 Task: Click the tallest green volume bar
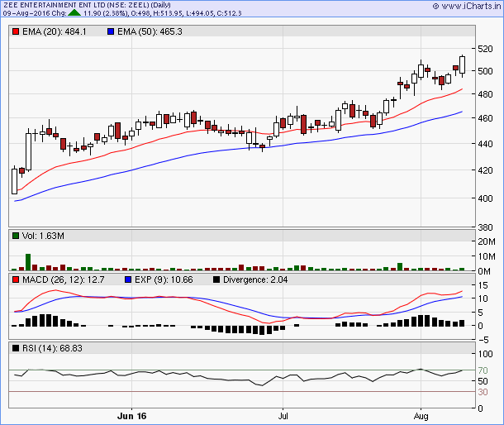click(28, 262)
